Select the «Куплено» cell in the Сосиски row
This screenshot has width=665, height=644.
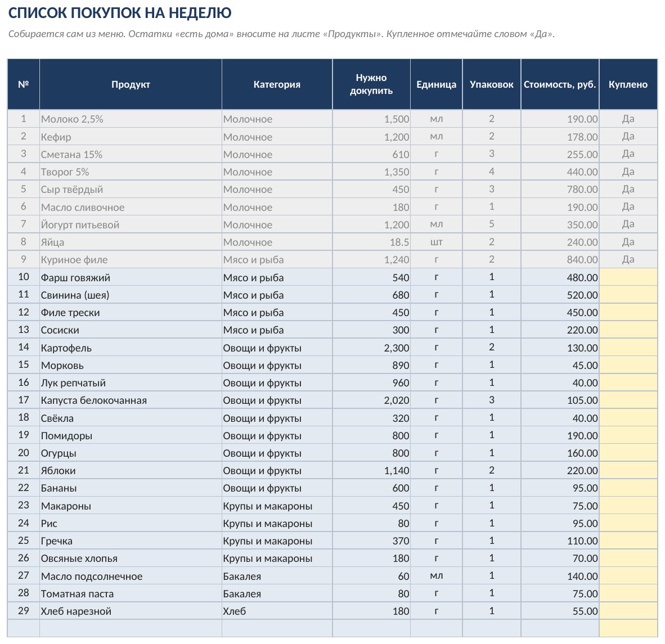628,330
